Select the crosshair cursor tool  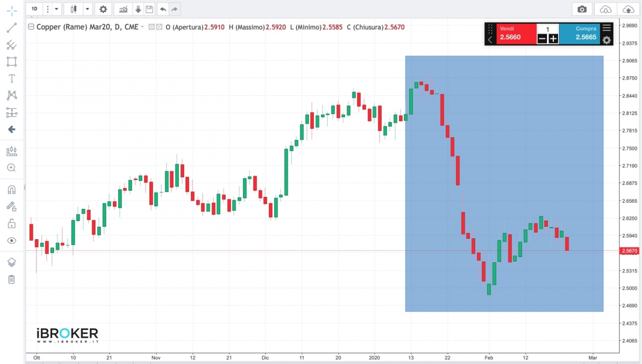pos(12,11)
